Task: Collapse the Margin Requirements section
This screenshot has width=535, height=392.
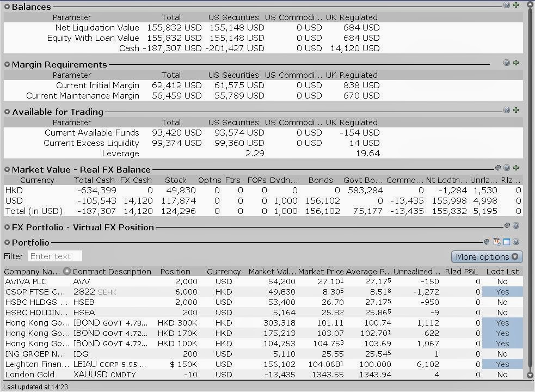Action: pyautogui.click(x=7, y=65)
